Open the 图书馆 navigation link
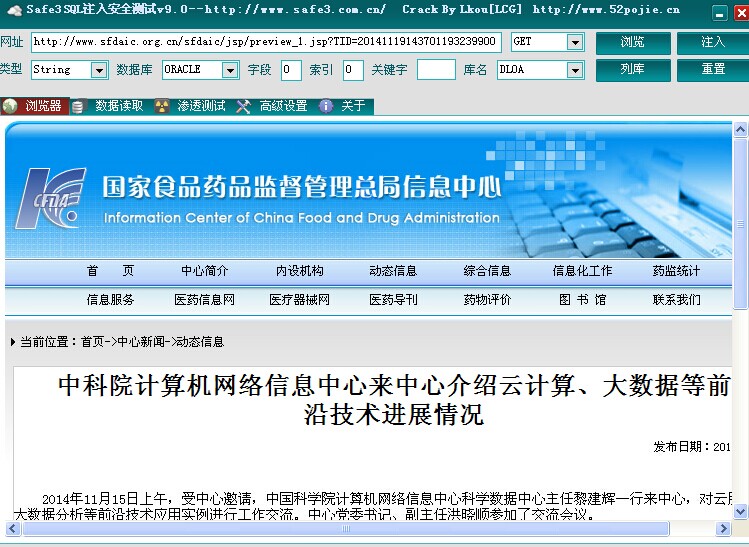Screen dimensions: 749x547 tap(582, 300)
